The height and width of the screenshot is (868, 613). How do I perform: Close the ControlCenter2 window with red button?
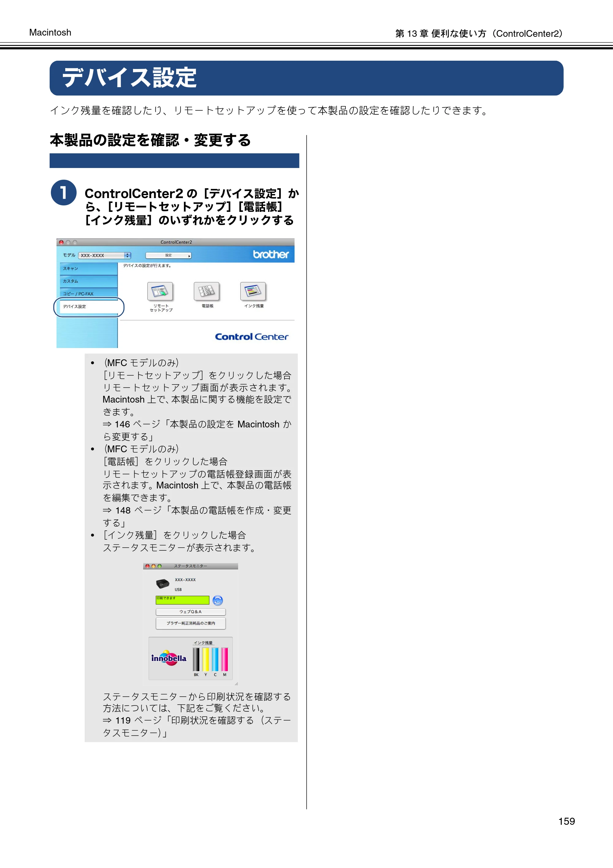(x=61, y=242)
